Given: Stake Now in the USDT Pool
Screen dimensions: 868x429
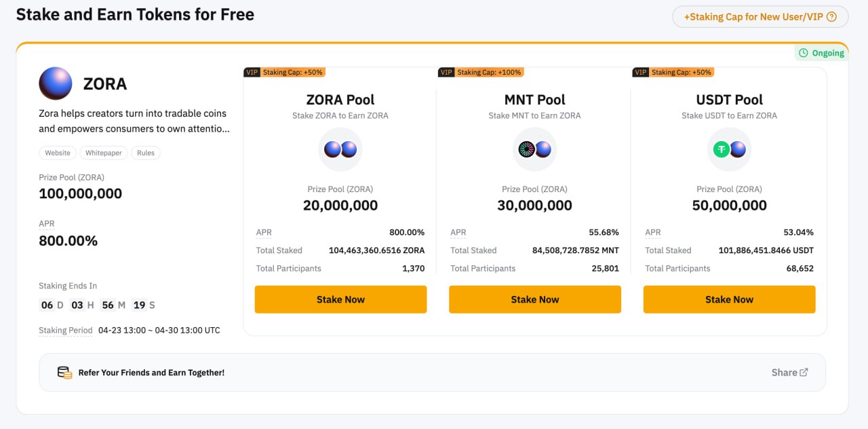Looking at the screenshot, I should [729, 299].
